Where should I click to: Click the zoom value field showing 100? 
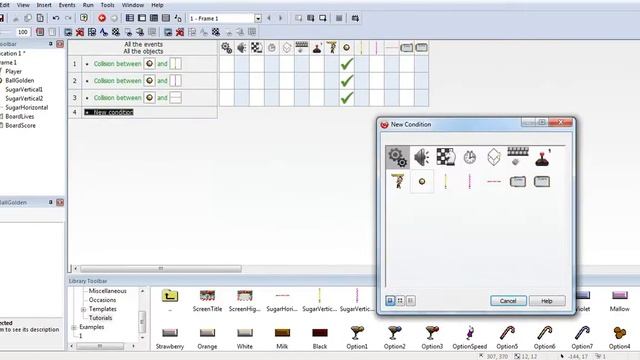coord(23,32)
